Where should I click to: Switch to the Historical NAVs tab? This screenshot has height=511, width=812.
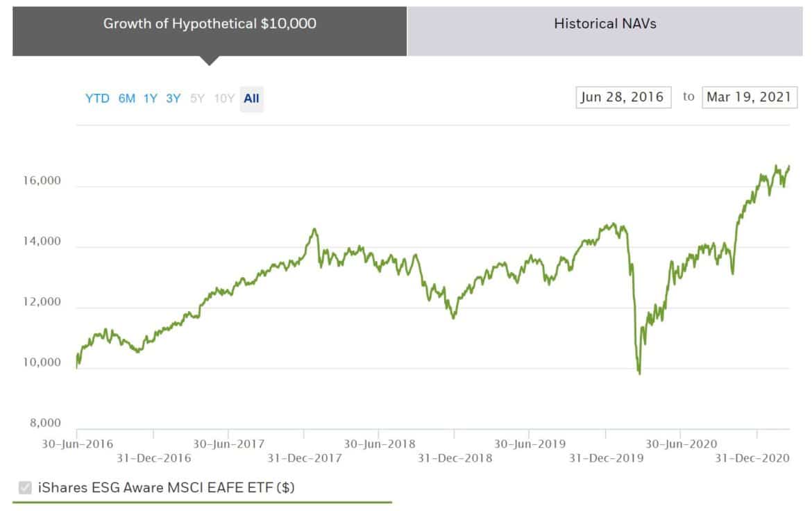[x=604, y=24]
